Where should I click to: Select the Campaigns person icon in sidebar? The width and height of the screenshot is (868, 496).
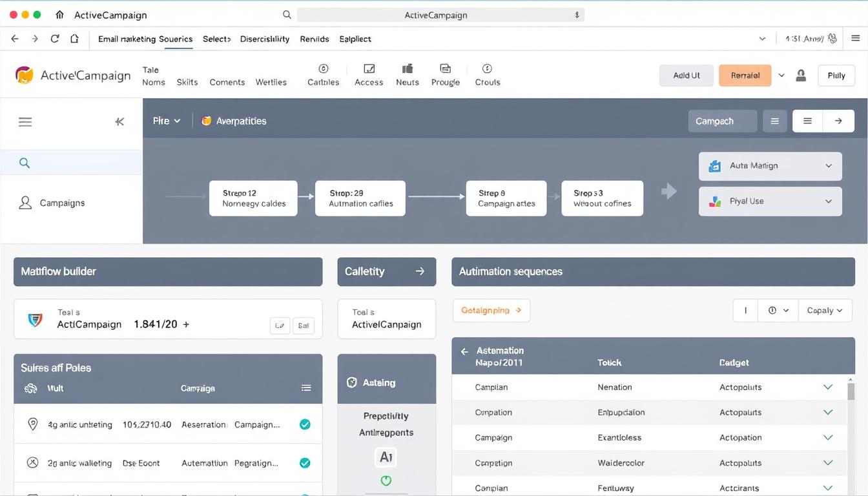tap(25, 202)
